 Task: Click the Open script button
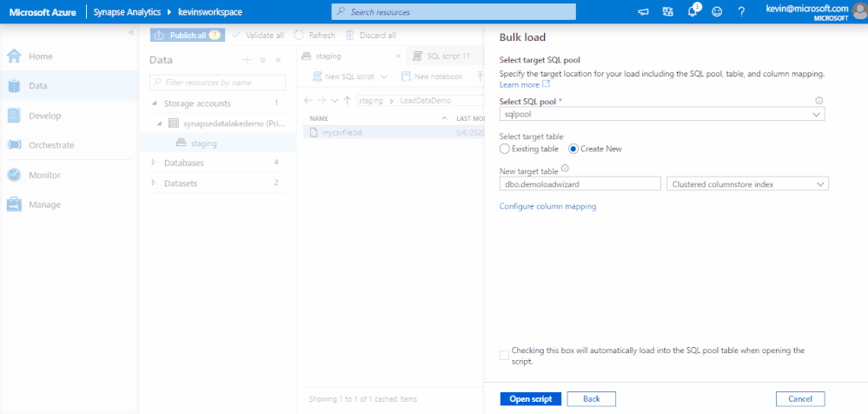point(530,399)
